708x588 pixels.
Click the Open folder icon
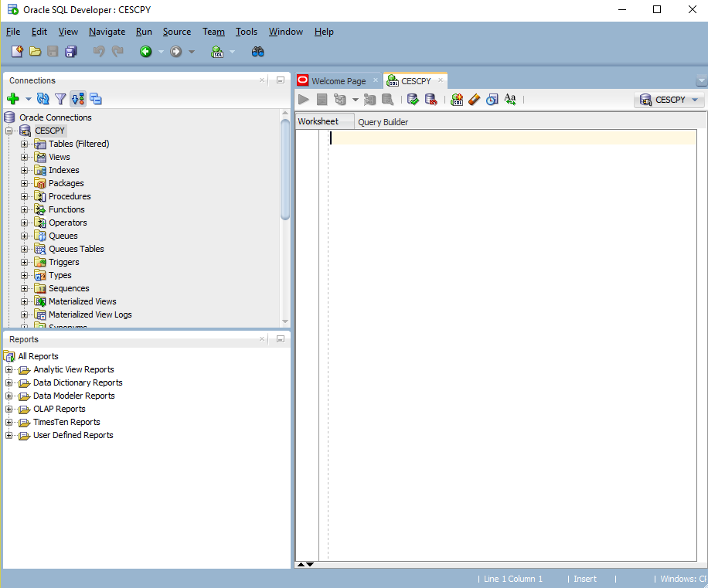point(36,52)
